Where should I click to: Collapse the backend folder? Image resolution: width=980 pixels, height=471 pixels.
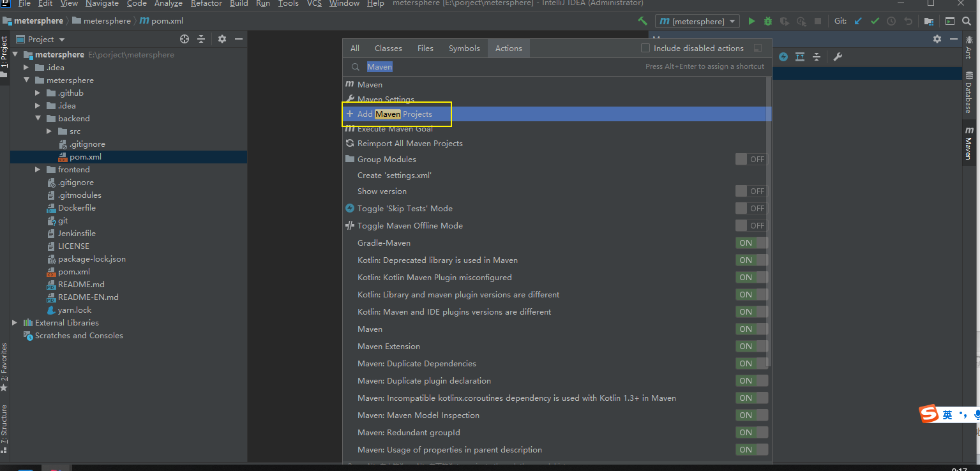38,119
